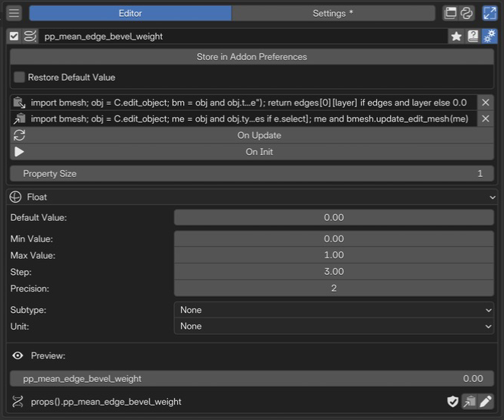Open the hamburger menu
The width and height of the screenshot is (504, 420).
click(x=14, y=13)
